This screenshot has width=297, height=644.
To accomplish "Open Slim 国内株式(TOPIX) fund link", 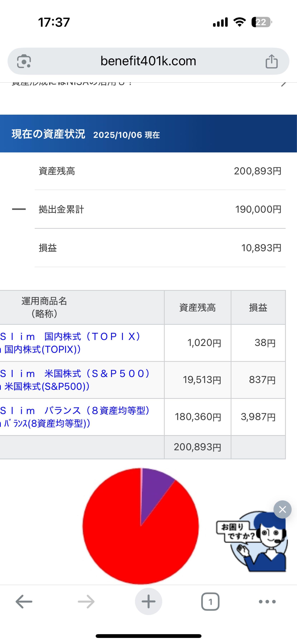I will click(x=70, y=343).
